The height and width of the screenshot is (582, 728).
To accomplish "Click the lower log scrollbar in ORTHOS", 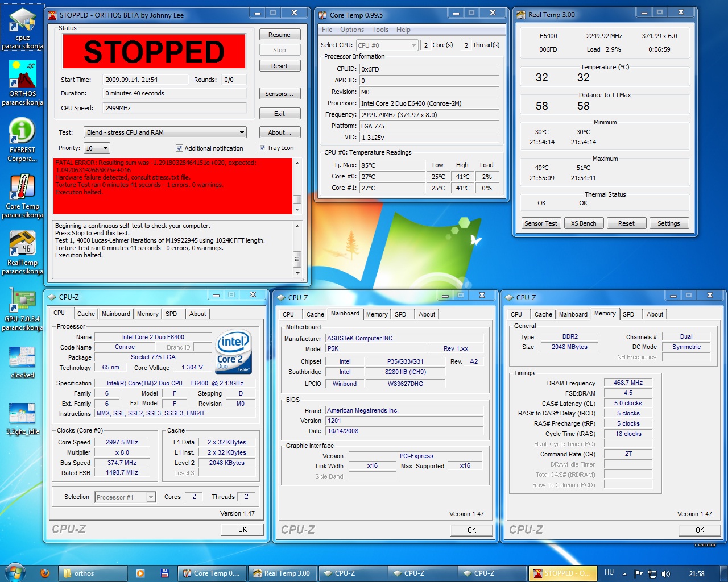I will pyautogui.click(x=297, y=250).
